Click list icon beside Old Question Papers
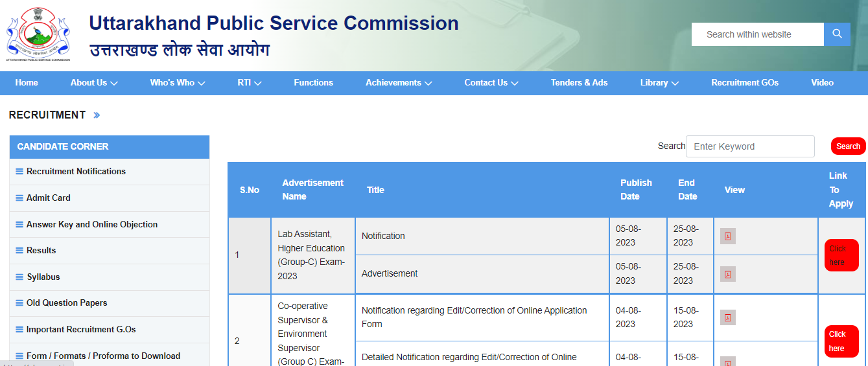 pos(19,303)
